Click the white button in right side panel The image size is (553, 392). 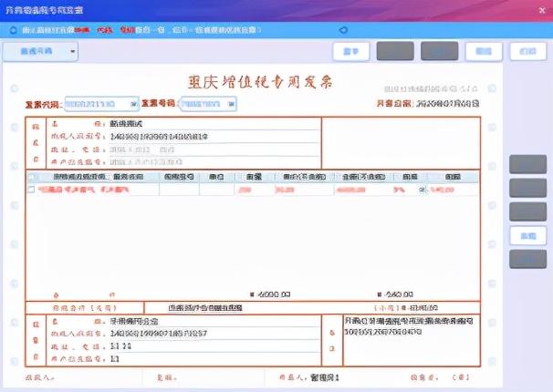pos(528,235)
